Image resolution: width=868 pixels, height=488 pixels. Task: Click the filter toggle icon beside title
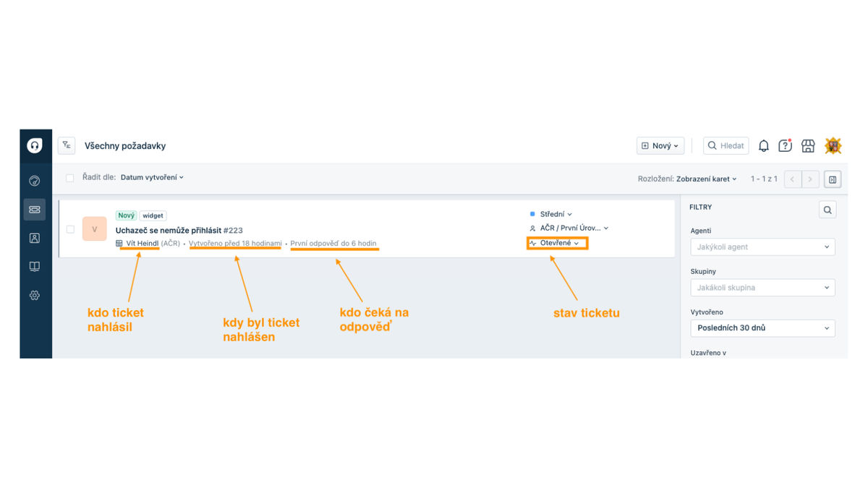coord(67,145)
